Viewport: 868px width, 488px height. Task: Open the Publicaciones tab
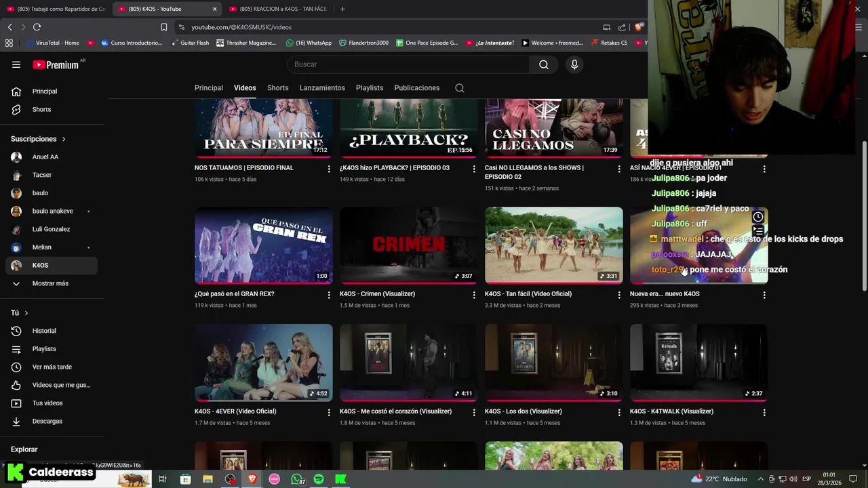click(x=417, y=88)
